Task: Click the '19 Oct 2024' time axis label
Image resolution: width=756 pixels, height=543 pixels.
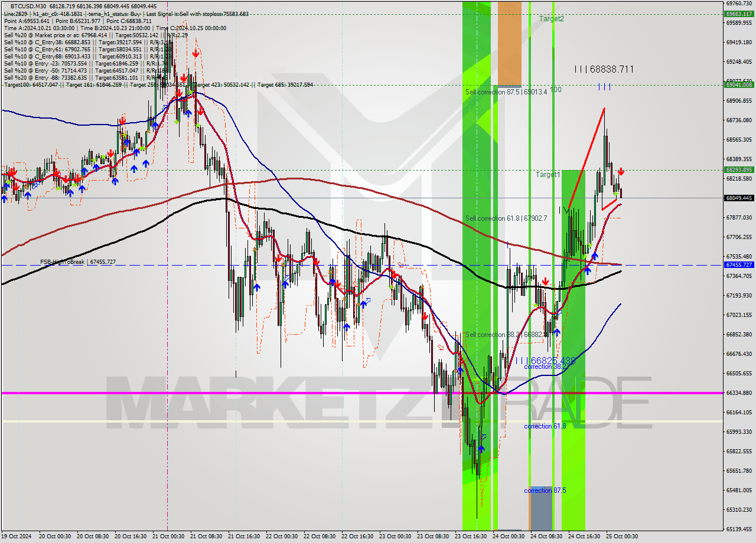Action: (x=16, y=537)
